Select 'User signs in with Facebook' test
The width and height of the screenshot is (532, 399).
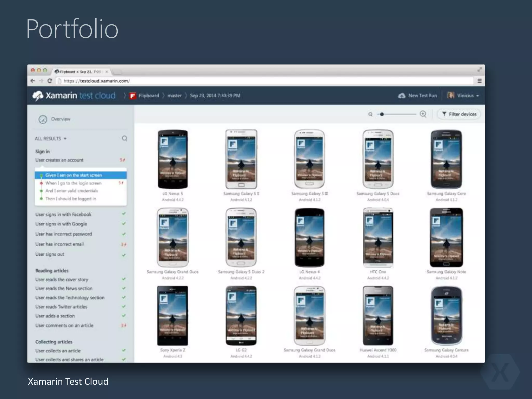[x=81, y=214]
